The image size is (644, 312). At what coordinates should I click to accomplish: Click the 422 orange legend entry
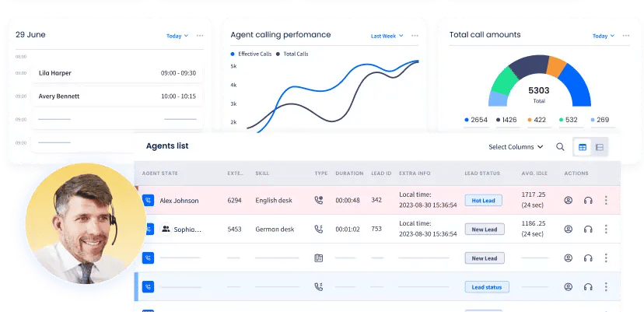537,120
